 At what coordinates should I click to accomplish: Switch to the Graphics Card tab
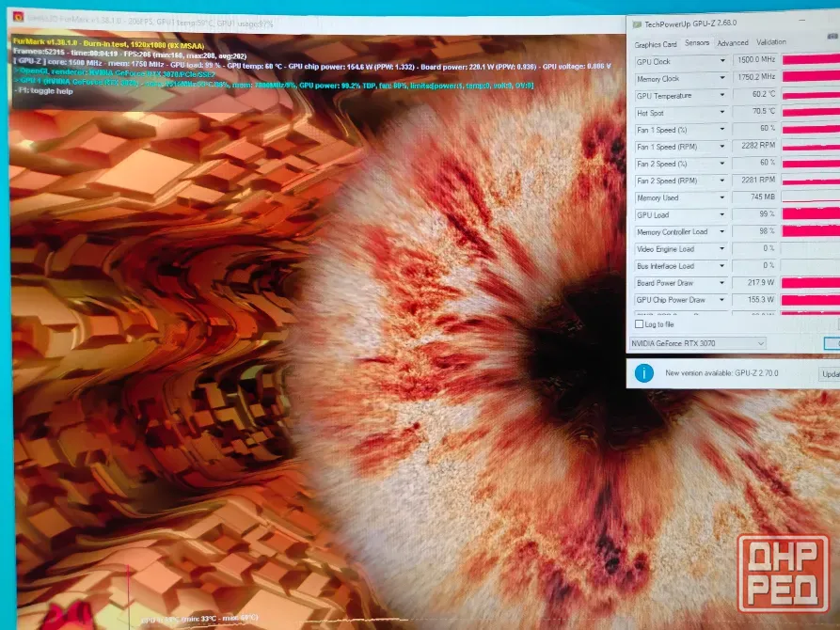coord(656,44)
